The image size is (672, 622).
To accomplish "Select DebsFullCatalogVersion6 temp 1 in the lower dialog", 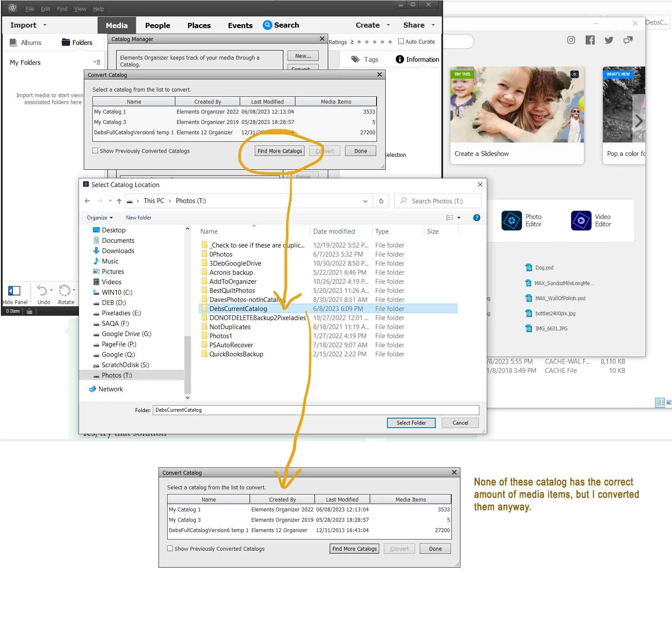I will coord(309,530).
